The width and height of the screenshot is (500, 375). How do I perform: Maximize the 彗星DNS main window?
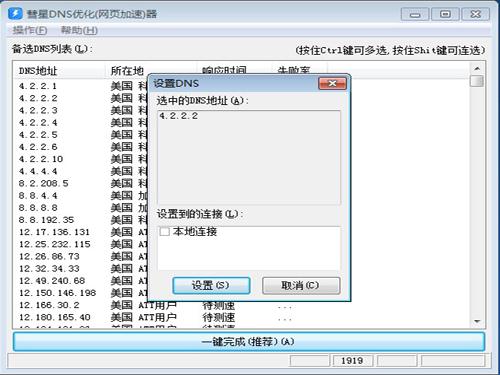point(445,14)
